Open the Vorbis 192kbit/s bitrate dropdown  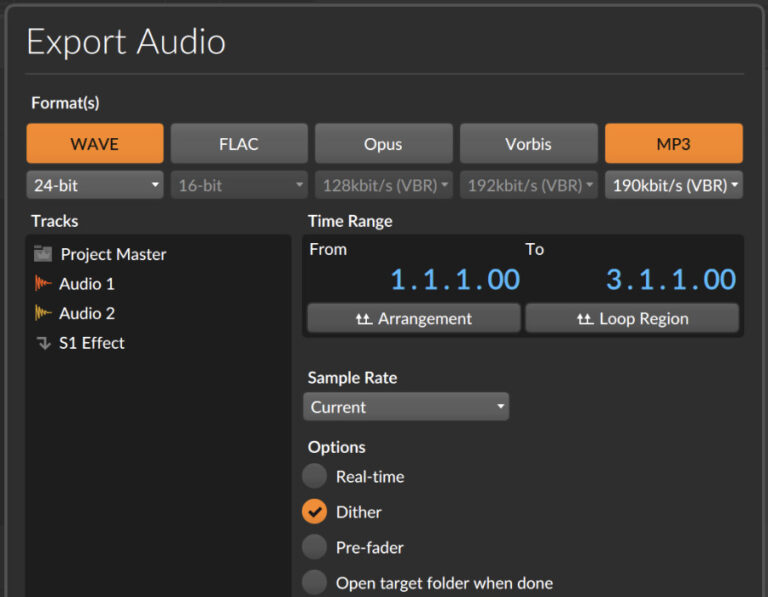coord(528,185)
